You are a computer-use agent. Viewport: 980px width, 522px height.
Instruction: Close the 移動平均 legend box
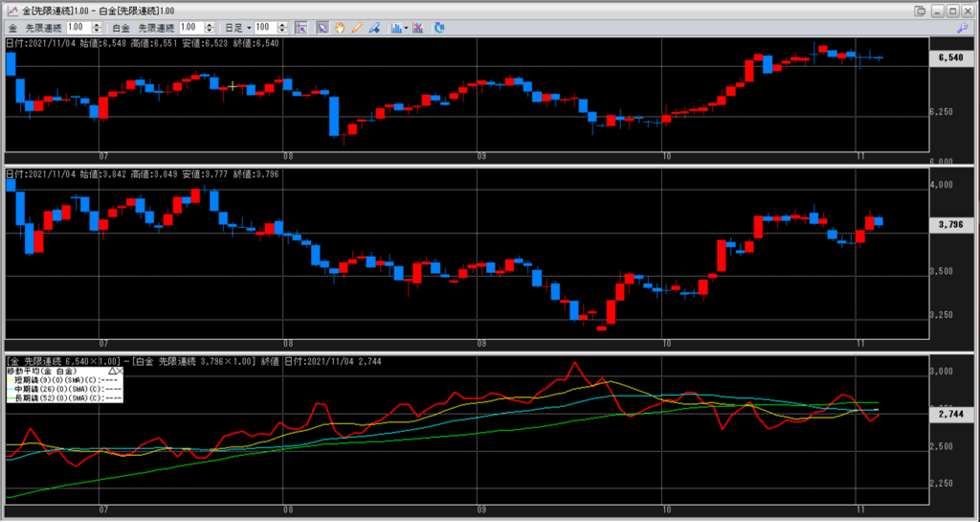121,370
